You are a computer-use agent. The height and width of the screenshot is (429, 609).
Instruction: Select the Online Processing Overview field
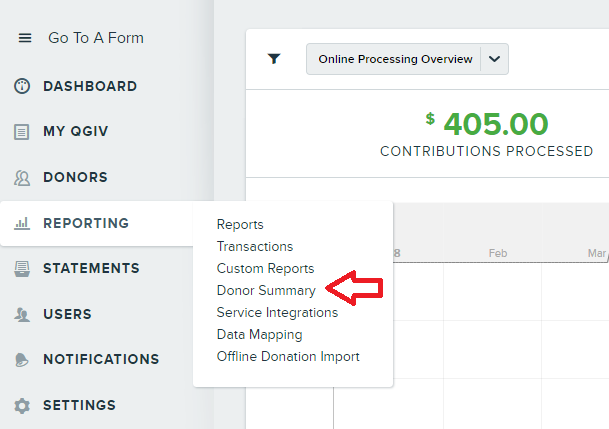407,59
